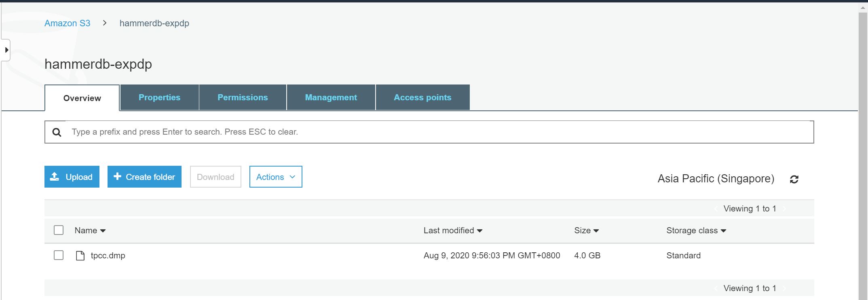The width and height of the screenshot is (868, 300).
Task: Click the scroll up arrow on scrollbar
Action: coord(862,8)
